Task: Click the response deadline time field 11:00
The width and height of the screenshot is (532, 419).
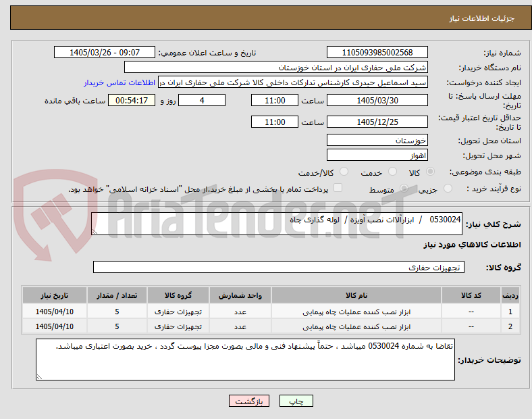Action: click(x=275, y=100)
